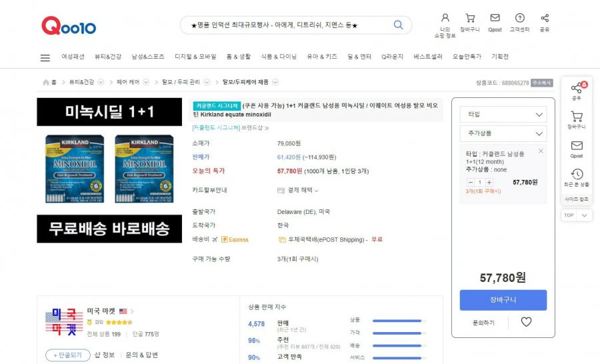Viewport: 600px width, 364px height.
Task: Open 뷰티&건강 menu
Action: [108, 56]
